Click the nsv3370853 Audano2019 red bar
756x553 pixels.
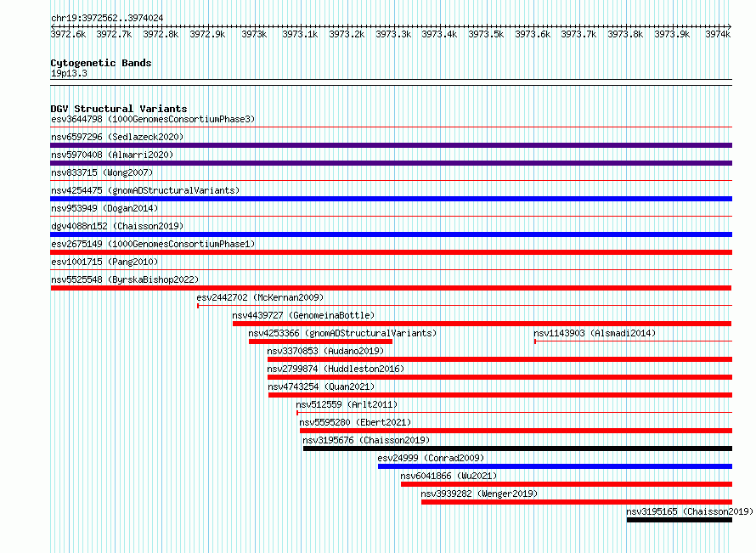[499, 359]
